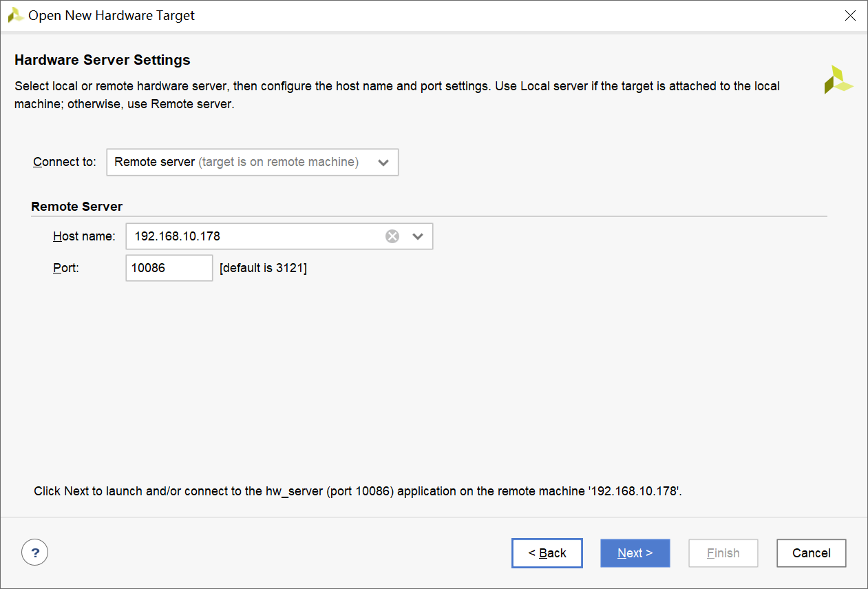Click the greyed-out Finish button

coord(723,552)
